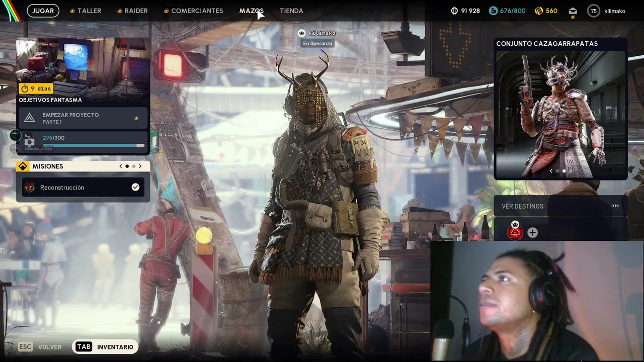644x362 pixels.
Task: Open the Reconstrucción mission entry
Action: 83,188
